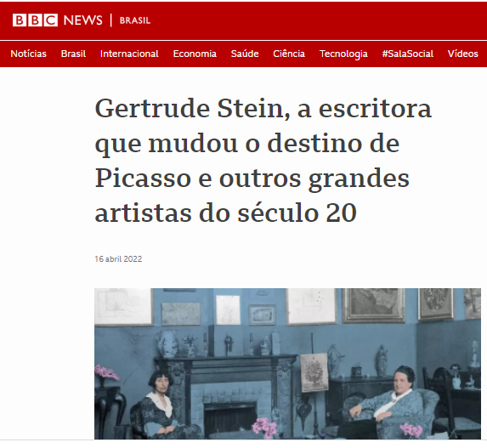Click the BBC logo blocks

click(x=35, y=20)
